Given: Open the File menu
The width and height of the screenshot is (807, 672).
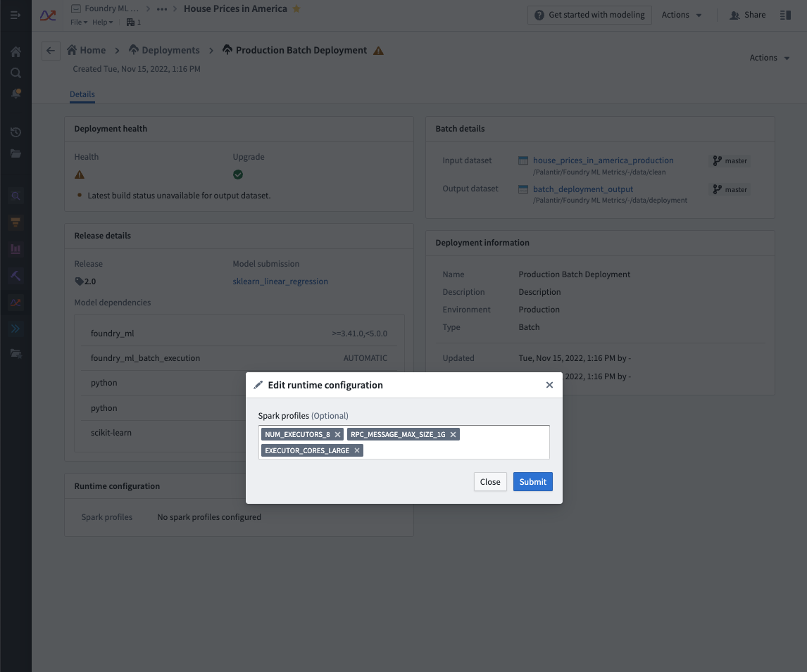Looking at the screenshot, I should tap(79, 22).
